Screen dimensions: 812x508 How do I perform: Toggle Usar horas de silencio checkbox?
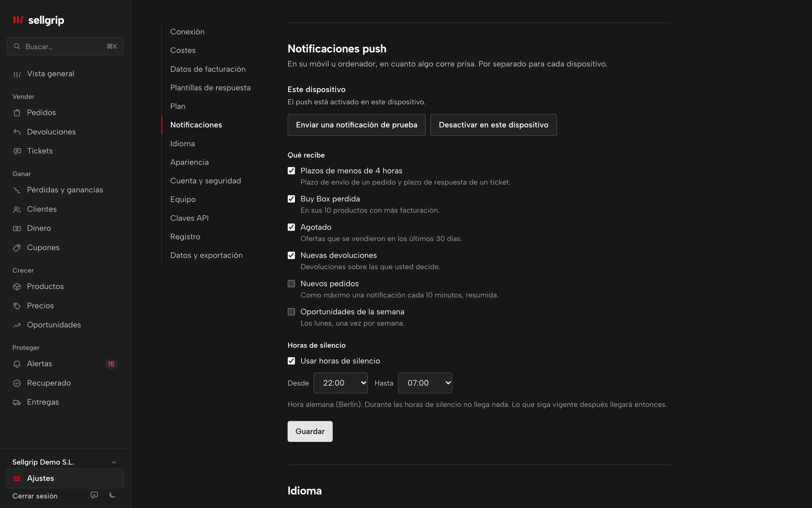tap(291, 361)
